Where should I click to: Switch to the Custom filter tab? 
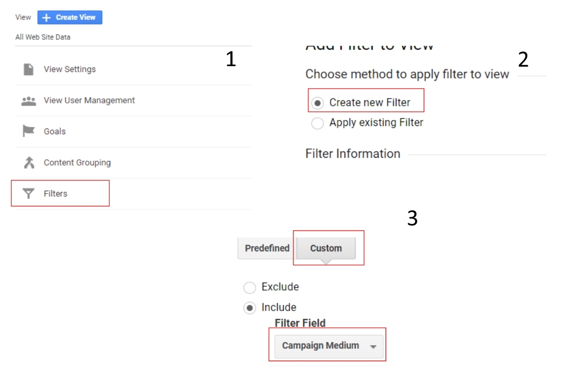(326, 248)
